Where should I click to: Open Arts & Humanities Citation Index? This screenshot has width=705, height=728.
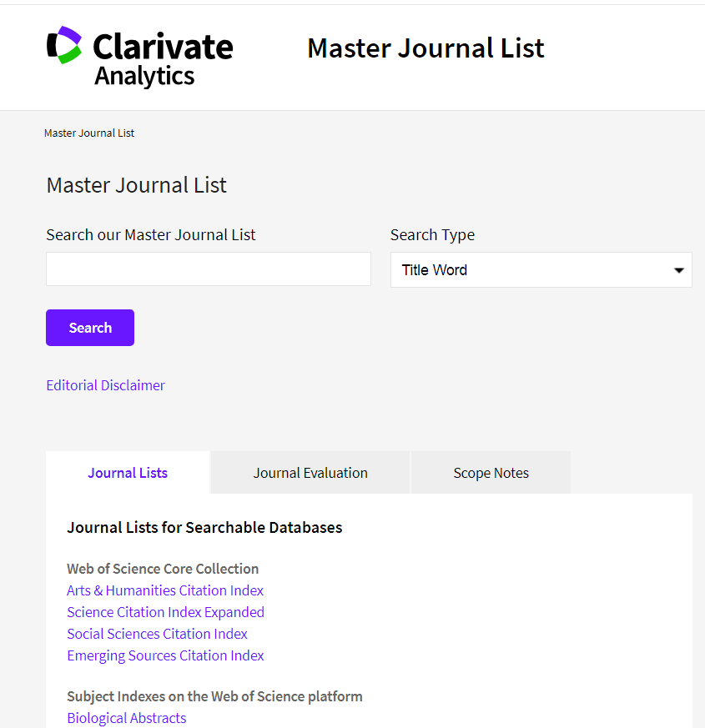pos(165,590)
